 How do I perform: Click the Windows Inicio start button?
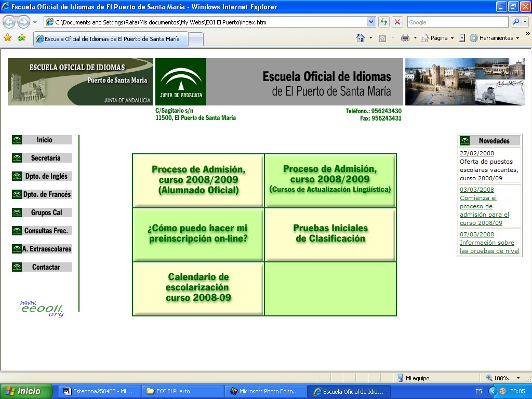26,391
